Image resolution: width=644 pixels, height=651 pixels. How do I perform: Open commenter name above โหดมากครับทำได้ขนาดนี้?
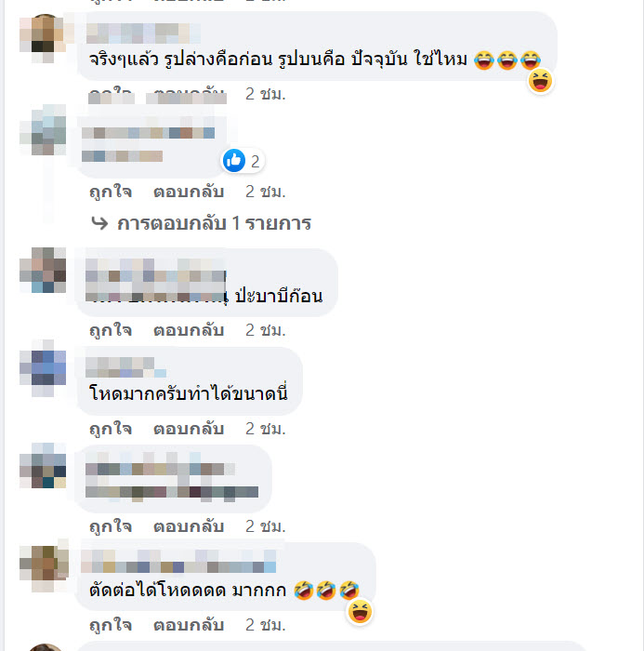(125, 367)
